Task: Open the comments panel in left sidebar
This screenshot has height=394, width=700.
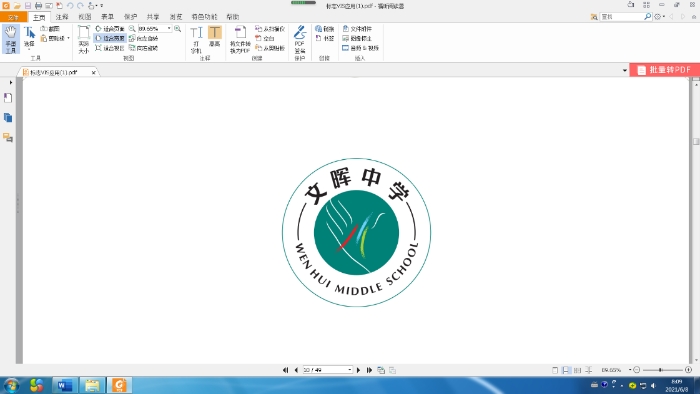Action: click(x=8, y=137)
